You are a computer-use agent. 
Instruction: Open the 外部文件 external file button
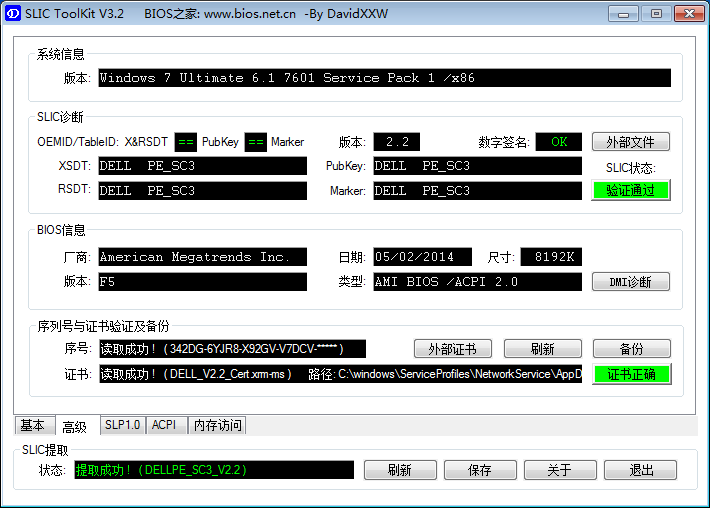[x=630, y=142]
